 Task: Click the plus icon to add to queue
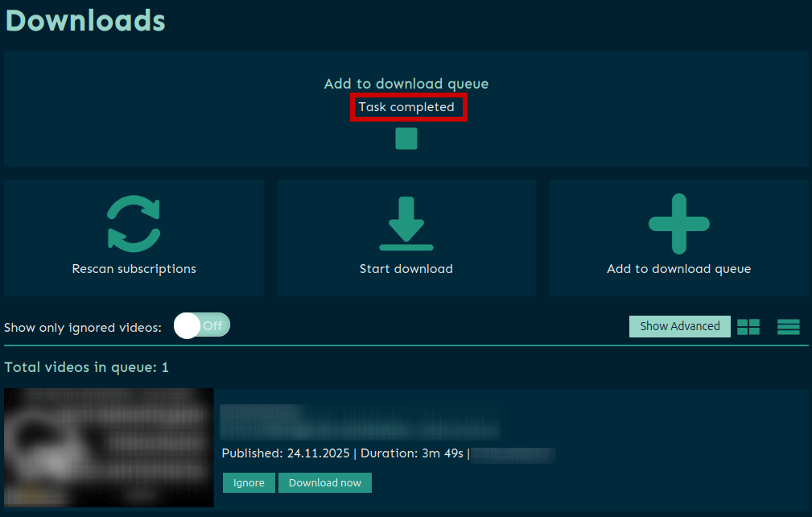coord(678,224)
